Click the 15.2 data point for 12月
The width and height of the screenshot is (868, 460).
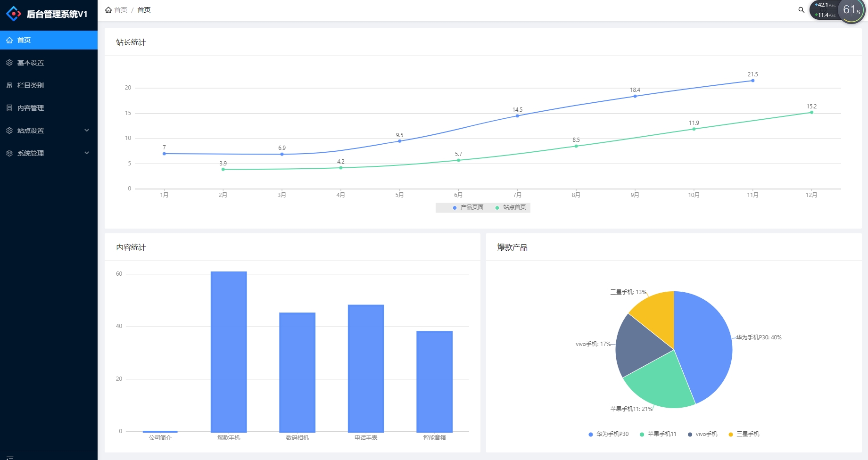[x=811, y=112]
